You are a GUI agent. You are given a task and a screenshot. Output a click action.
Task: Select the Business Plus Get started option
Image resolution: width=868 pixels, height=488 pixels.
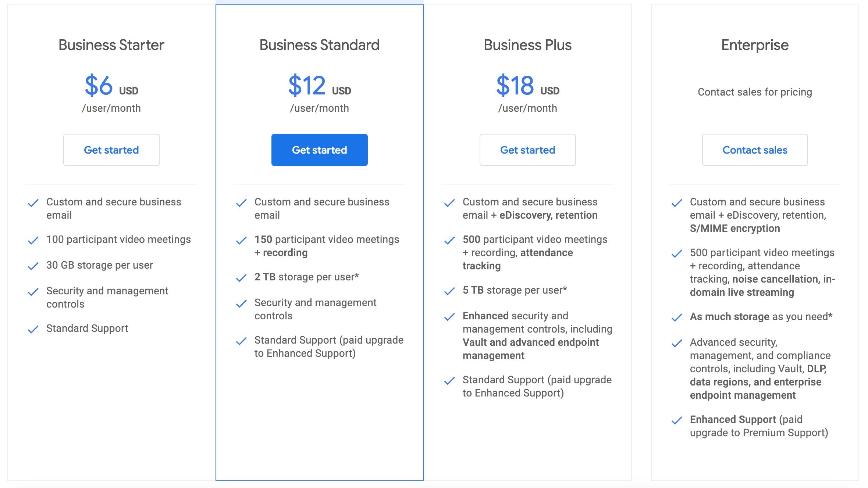527,150
